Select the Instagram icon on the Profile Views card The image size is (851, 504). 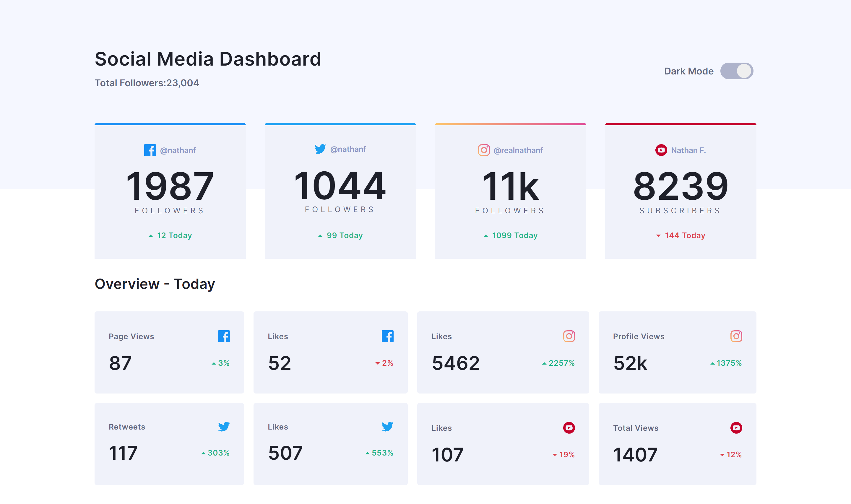[736, 336]
